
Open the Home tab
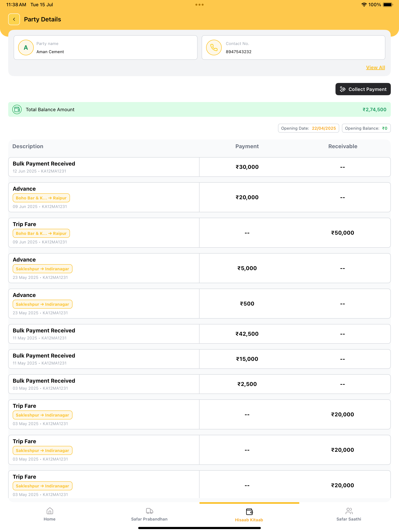49,514
